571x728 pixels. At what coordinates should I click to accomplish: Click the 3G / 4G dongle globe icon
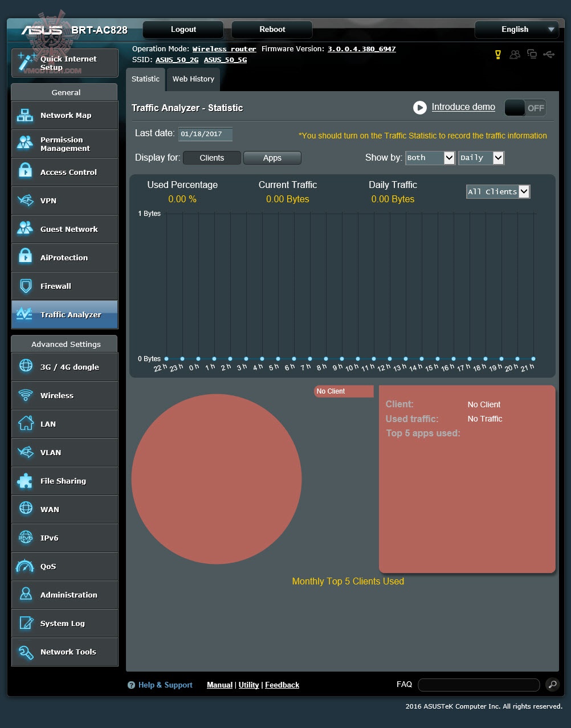click(26, 366)
